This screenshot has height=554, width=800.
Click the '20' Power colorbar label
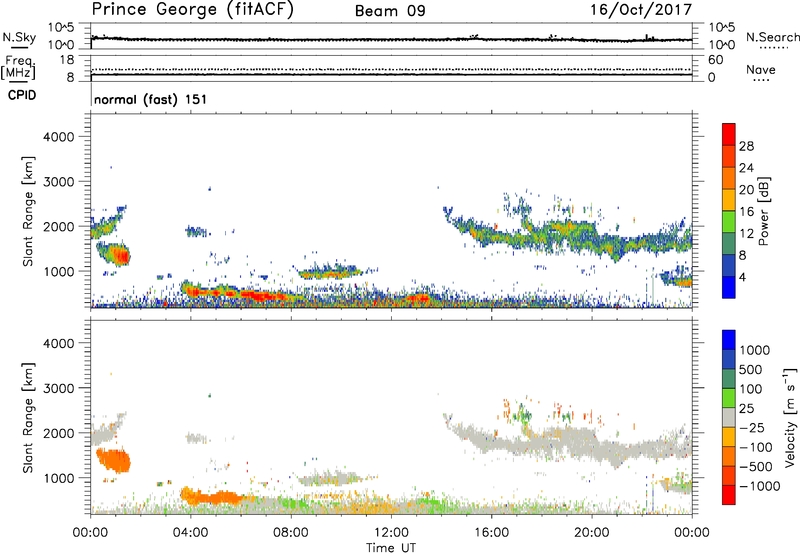tap(746, 190)
